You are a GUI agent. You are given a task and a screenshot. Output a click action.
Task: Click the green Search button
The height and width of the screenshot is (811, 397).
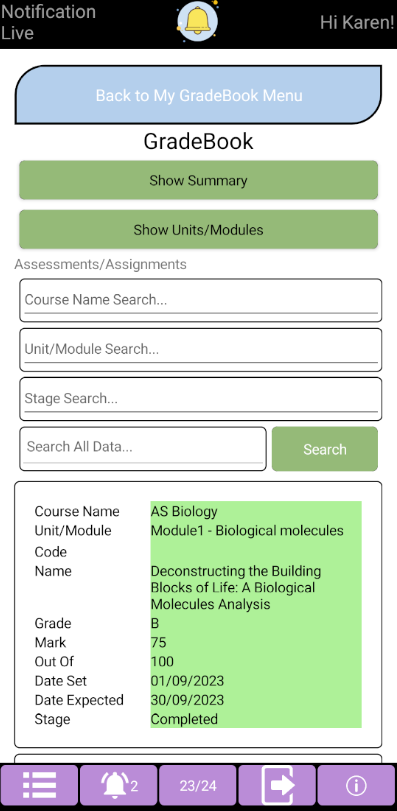click(x=325, y=449)
